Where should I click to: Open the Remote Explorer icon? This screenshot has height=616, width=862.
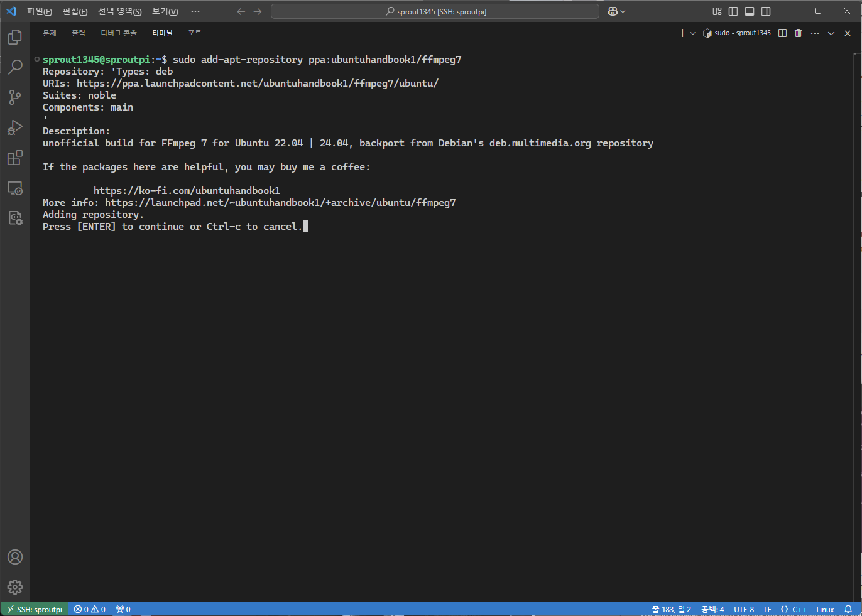tap(15, 188)
